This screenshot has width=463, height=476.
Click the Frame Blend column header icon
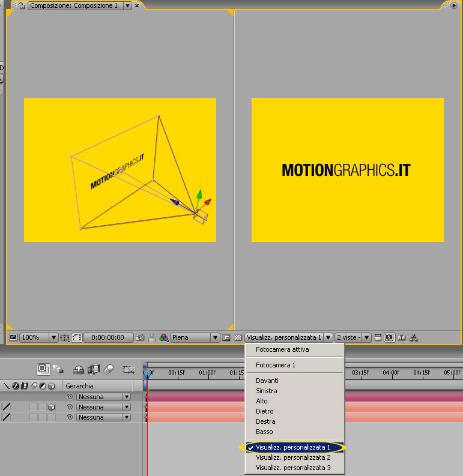[x=24, y=386]
